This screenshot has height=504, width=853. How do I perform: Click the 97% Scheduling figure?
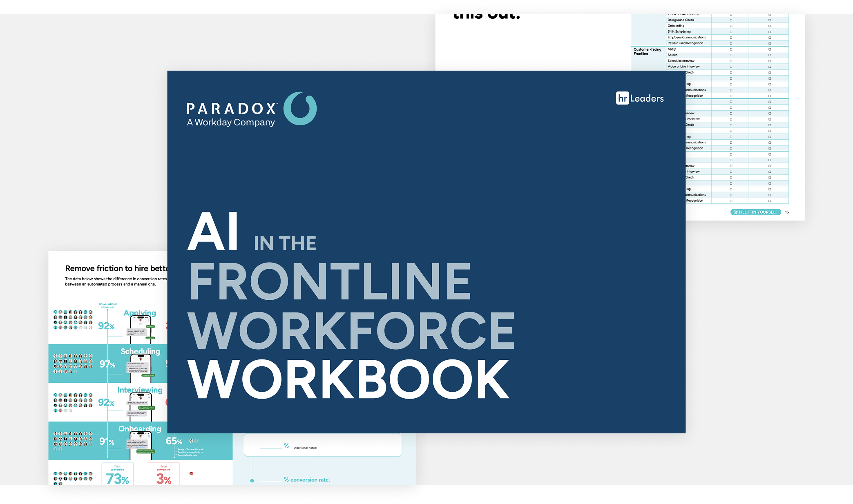pos(107,364)
